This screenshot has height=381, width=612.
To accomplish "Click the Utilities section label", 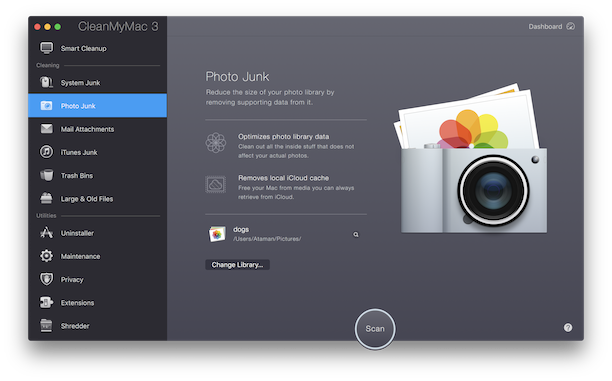I will (x=46, y=215).
